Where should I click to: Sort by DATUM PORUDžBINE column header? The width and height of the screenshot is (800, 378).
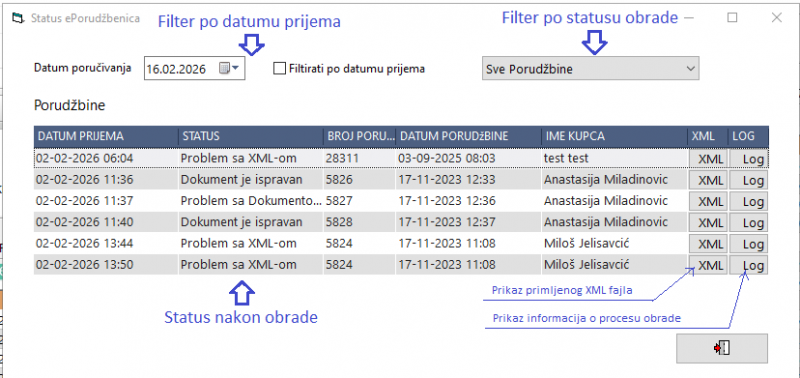pos(468,136)
